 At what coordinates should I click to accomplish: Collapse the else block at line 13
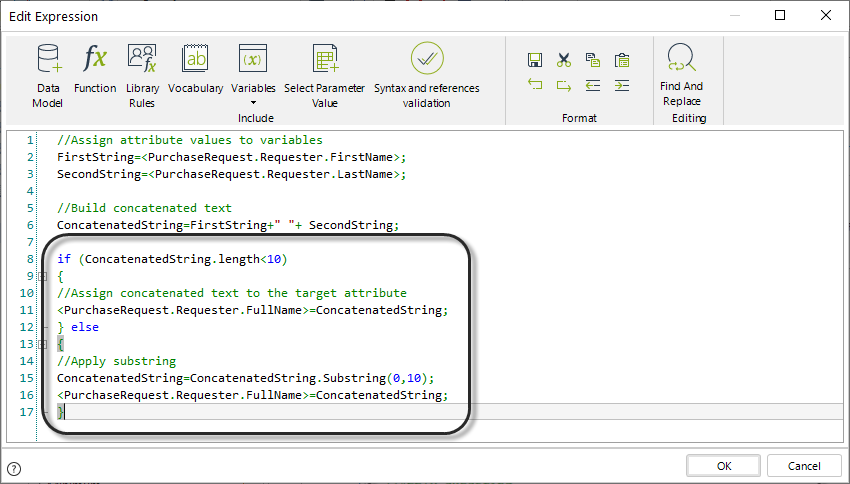[x=42, y=344]
